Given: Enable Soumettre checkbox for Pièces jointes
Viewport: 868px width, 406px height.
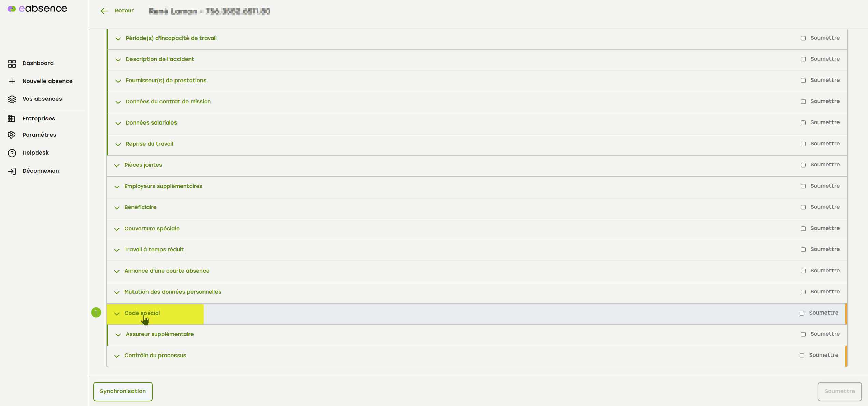Looking at the screenshot, I should point(803,165).
